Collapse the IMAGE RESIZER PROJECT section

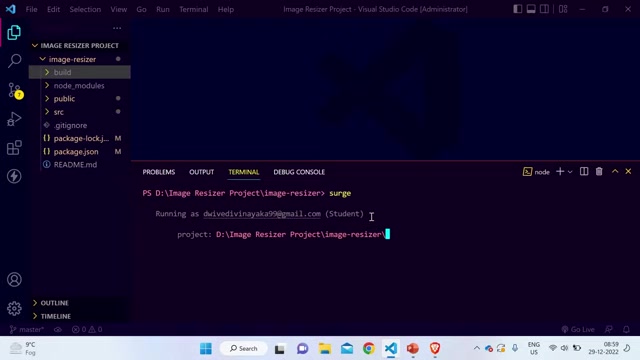click(x=80, y=46)
